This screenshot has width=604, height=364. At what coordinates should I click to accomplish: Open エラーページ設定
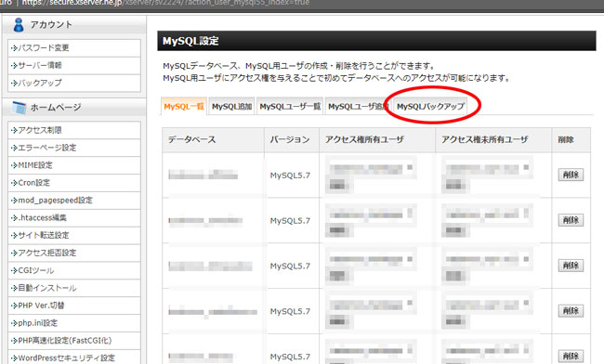coord(74,148)
